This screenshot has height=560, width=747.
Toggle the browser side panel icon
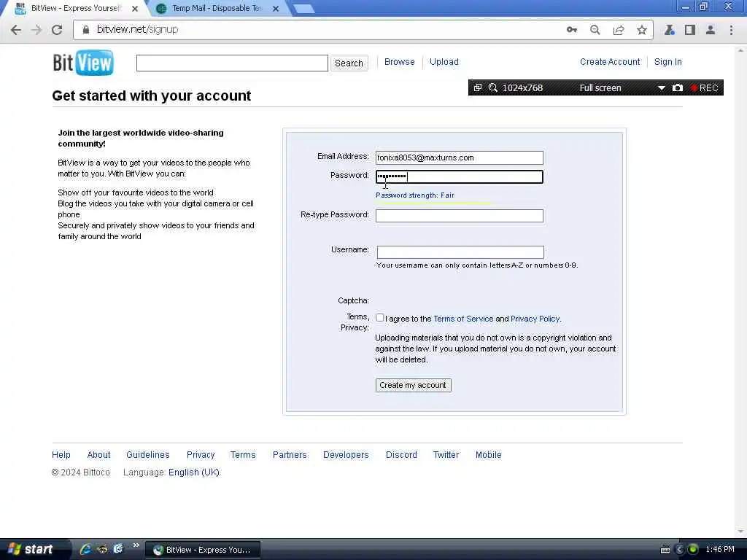690,30
